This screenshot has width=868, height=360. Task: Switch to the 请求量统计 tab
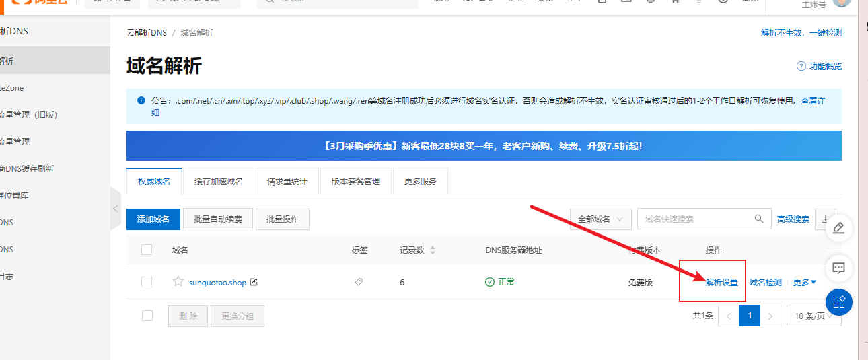tap(287, 182)
